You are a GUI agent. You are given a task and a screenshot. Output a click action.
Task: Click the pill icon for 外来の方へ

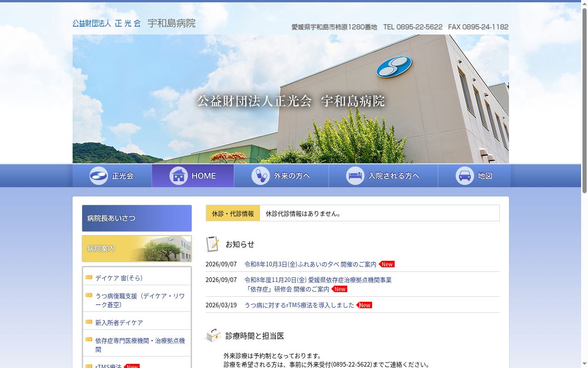(260, 176)
